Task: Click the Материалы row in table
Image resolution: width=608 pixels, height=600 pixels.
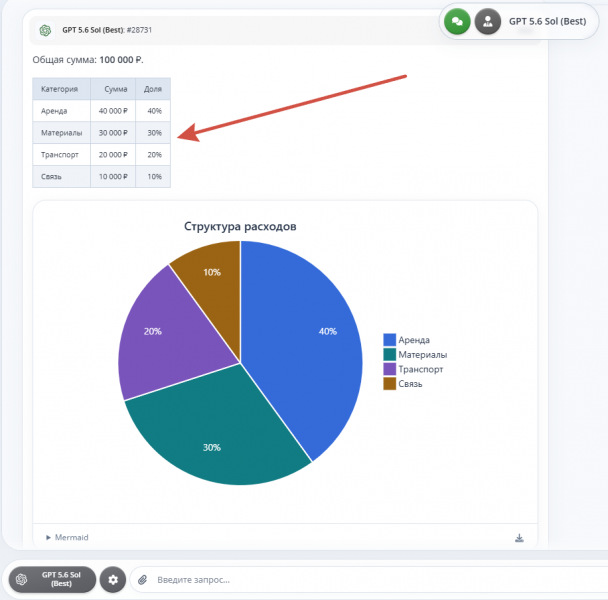Action: [102, 133]
